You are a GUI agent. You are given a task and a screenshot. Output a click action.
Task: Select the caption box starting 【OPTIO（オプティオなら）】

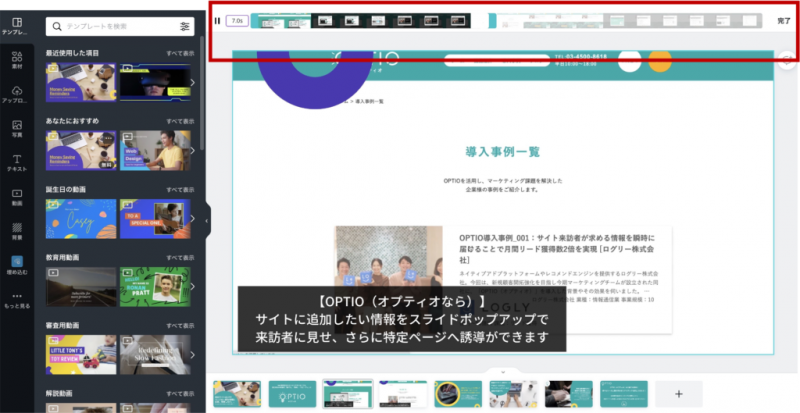click(402, 319)
